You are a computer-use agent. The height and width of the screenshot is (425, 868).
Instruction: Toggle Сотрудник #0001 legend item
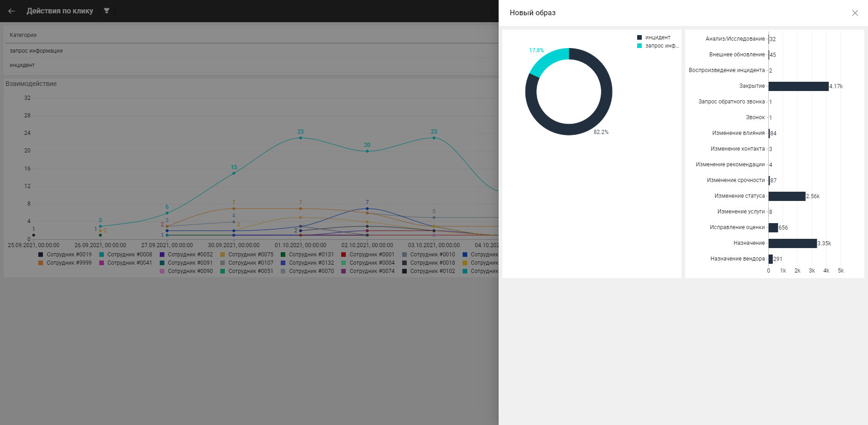tap(368, 255)
